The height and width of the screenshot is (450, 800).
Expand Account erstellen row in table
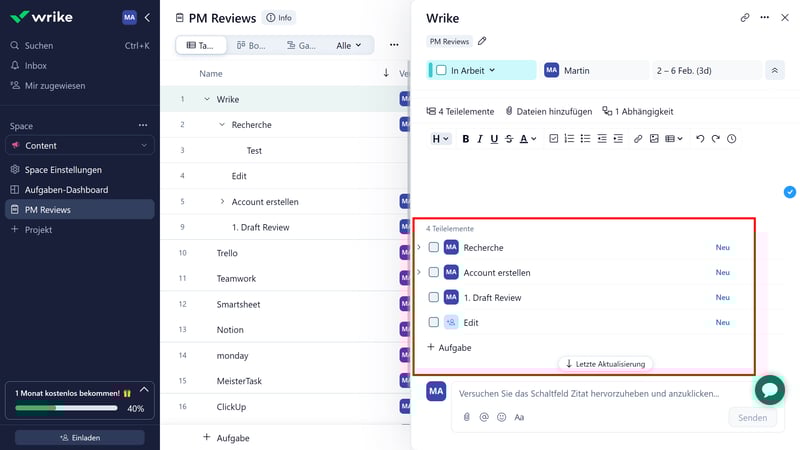coord(222,202)
